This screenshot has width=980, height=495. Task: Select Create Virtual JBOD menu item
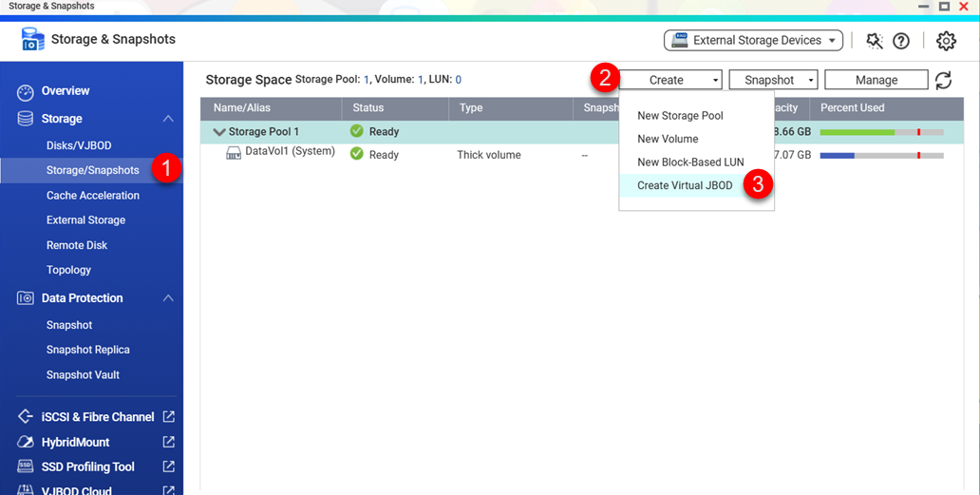click(685, 185)
